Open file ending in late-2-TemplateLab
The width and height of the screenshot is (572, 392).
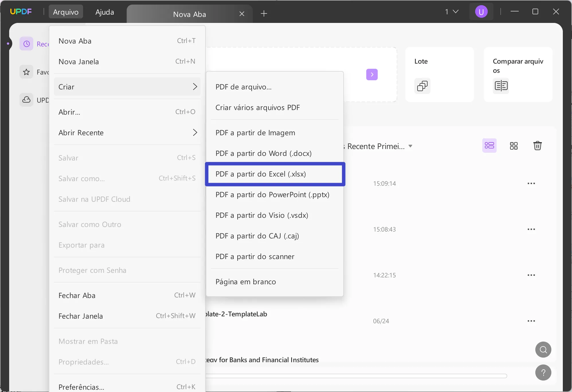coord(236,314)
